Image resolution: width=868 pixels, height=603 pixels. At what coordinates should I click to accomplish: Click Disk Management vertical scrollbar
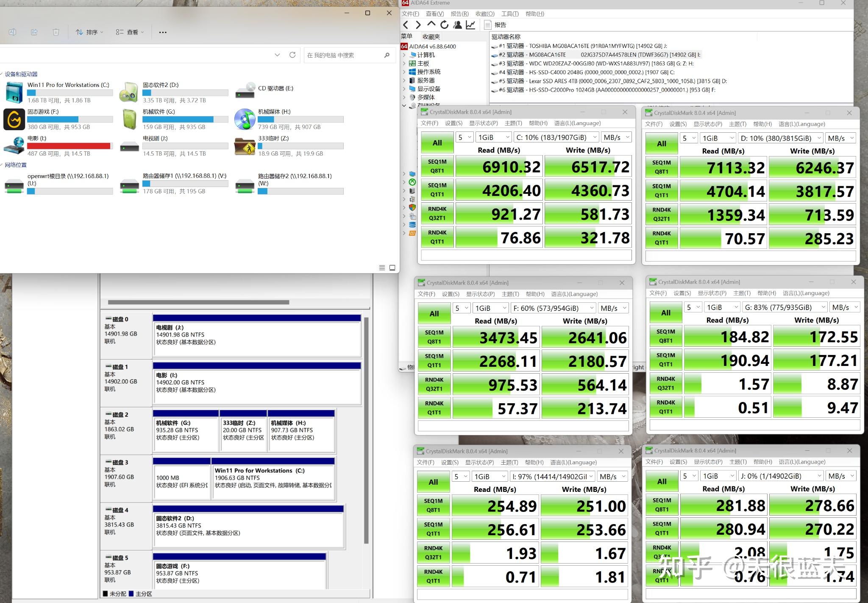click(x=366, y=430)
